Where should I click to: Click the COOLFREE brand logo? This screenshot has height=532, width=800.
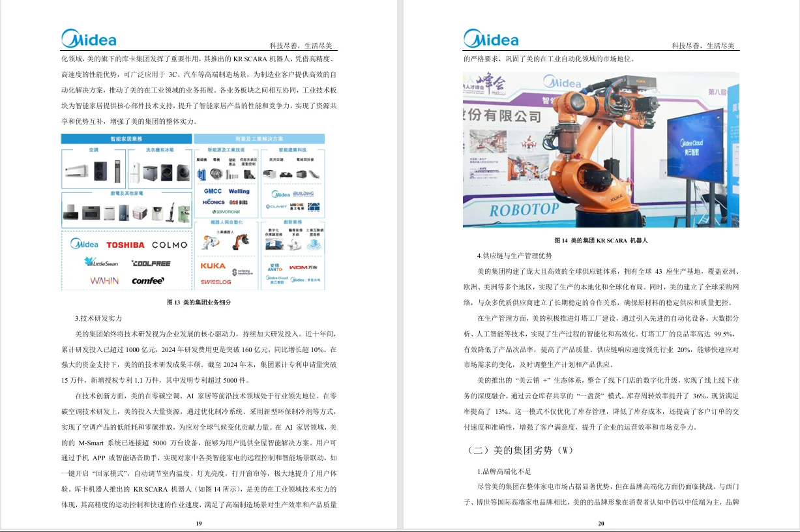tap(151, 263)
